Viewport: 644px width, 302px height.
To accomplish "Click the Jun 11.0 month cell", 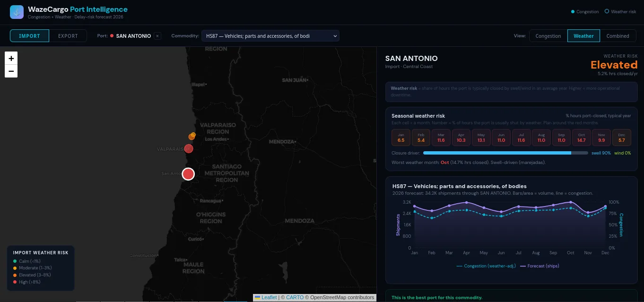I will [x=501, y=138].
